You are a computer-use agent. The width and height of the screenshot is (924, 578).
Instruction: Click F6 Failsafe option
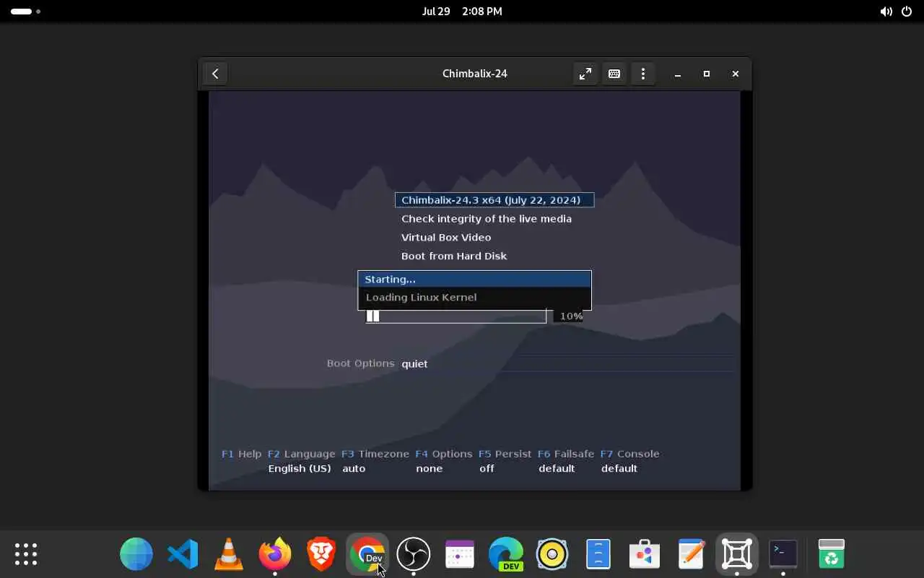565,454
